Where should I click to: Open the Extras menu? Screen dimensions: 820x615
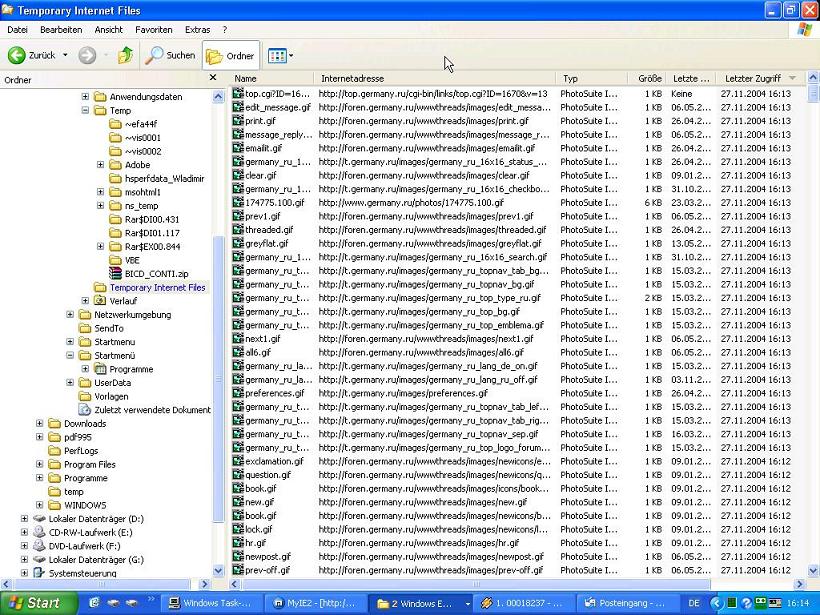tap(198, 30)
